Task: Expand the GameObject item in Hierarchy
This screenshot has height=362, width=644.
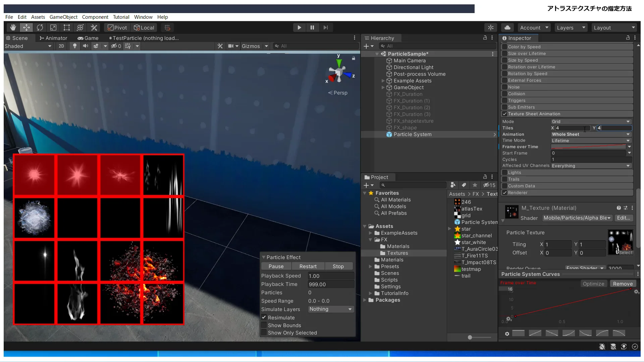Action: [x=383, y=87]
